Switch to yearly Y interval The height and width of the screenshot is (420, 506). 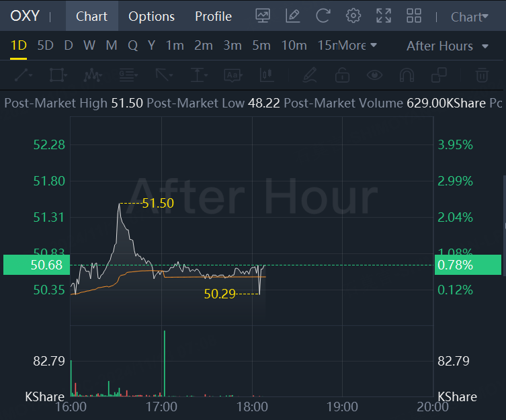(x=152, y=46)
